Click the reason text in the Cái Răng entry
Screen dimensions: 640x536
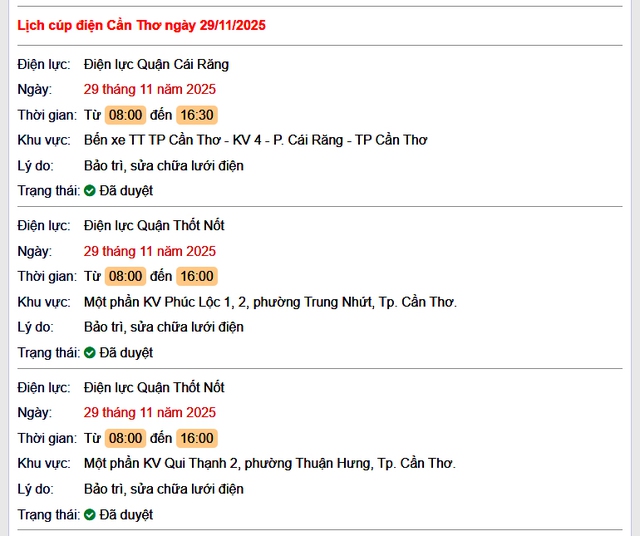[x=164, y=165]
